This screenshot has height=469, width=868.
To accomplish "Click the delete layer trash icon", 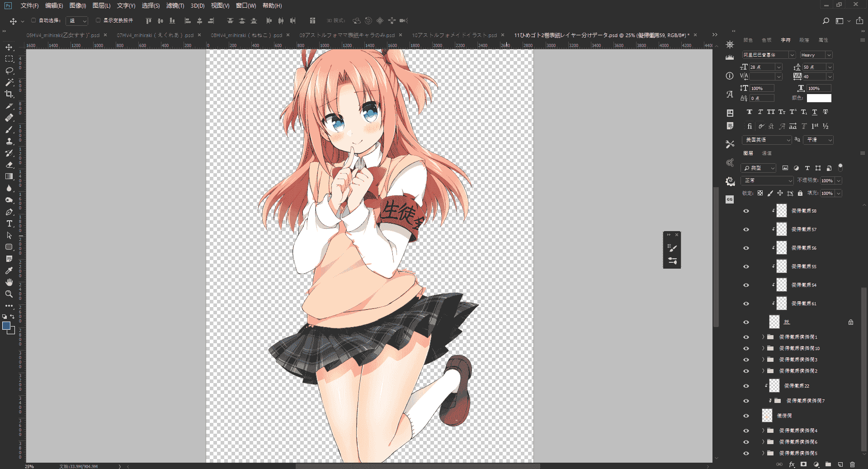I will 852,464.
